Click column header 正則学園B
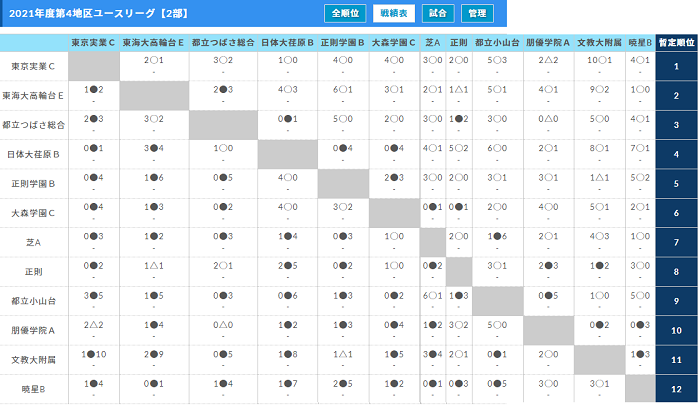 [343, 43]
